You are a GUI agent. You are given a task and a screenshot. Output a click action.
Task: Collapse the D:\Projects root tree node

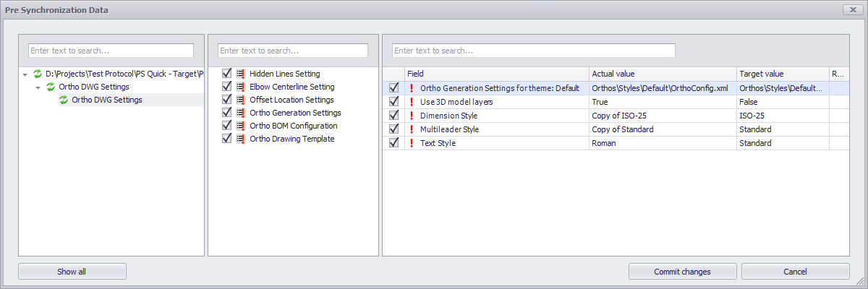click(x=25, y=74)
